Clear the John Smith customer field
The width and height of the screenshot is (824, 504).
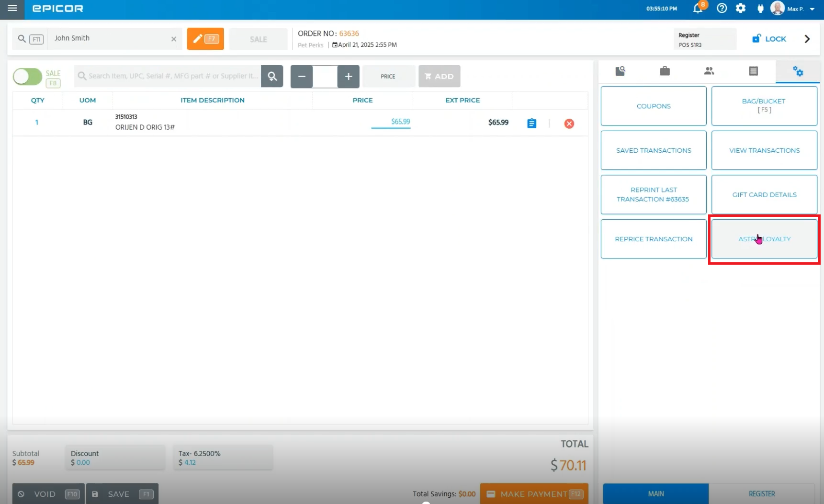tap(174, 39)
